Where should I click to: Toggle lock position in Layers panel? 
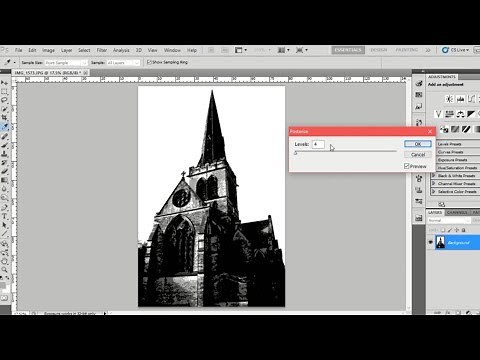tap(457, 230)
